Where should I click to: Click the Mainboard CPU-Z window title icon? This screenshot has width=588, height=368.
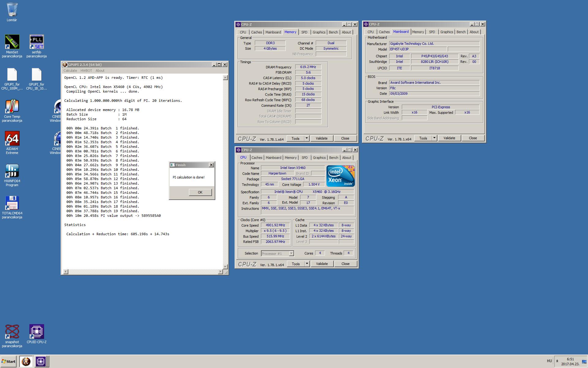coord(366,24)
